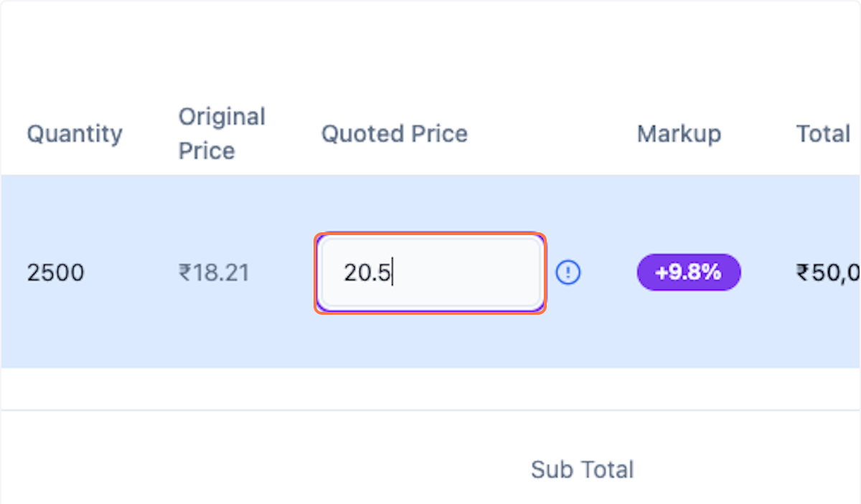
Task: Click the ₹50,0 total amount in the row
Action: (827, 273)
